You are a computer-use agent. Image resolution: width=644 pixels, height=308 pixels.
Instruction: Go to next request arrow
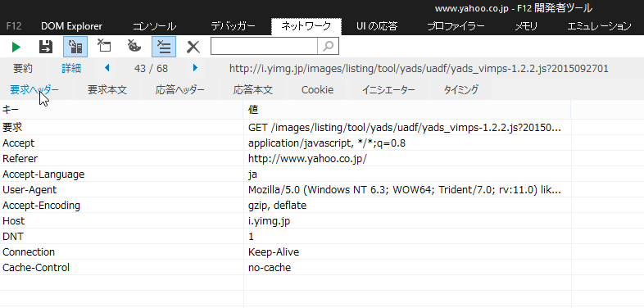tap(196, 68)
